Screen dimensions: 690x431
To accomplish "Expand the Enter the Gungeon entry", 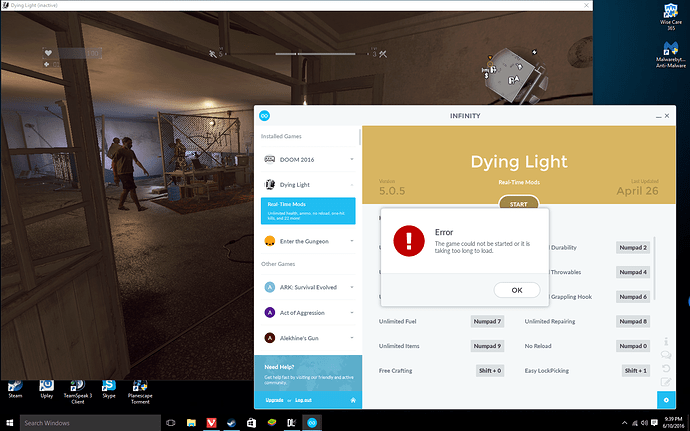I will point(351,241).
